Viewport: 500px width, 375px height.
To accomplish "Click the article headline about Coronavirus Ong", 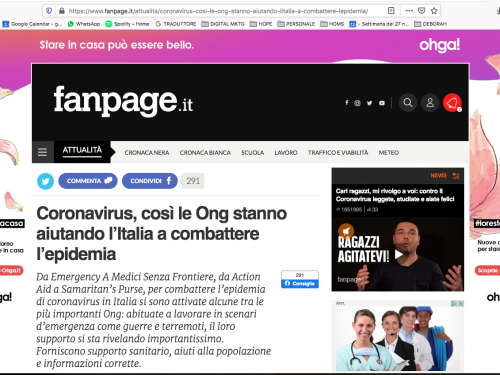I will pos(161,234).
